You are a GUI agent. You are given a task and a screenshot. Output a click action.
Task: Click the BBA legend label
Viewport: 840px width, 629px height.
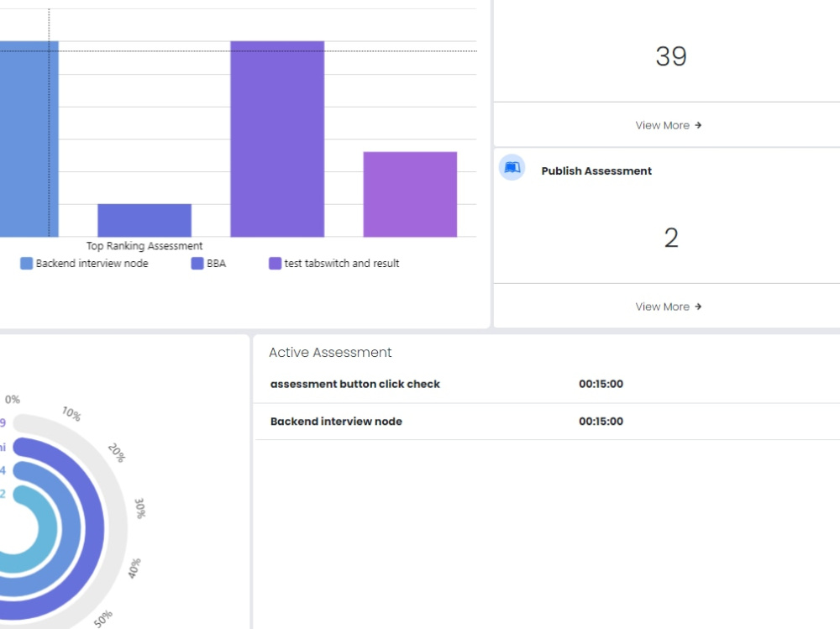[217, 264]
